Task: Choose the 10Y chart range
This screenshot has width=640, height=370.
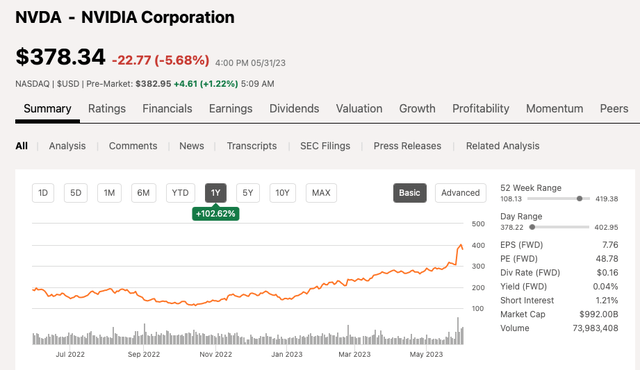Action: pos(282,193)
